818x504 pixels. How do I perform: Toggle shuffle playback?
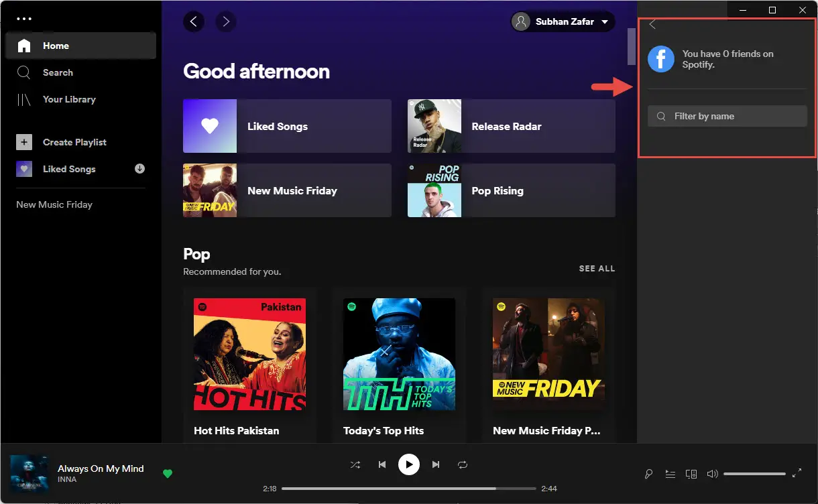355,464
